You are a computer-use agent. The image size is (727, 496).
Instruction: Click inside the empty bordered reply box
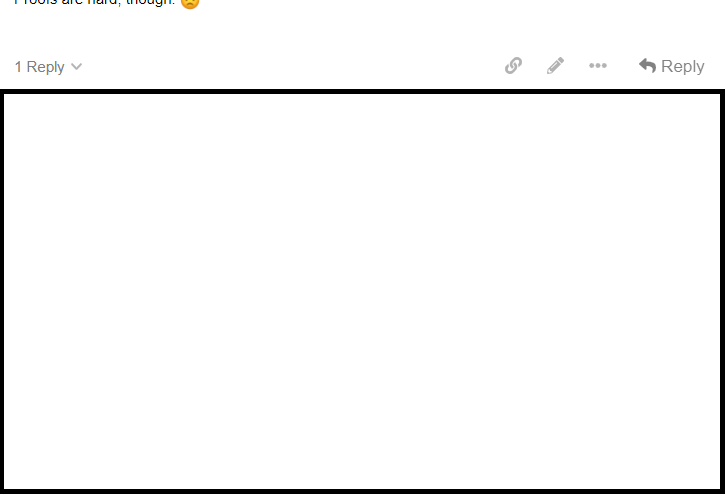click(x=363, y=292)
